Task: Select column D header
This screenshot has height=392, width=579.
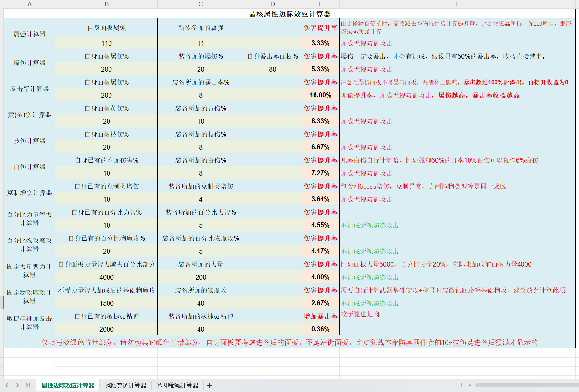Action: [x=272, y=4]
